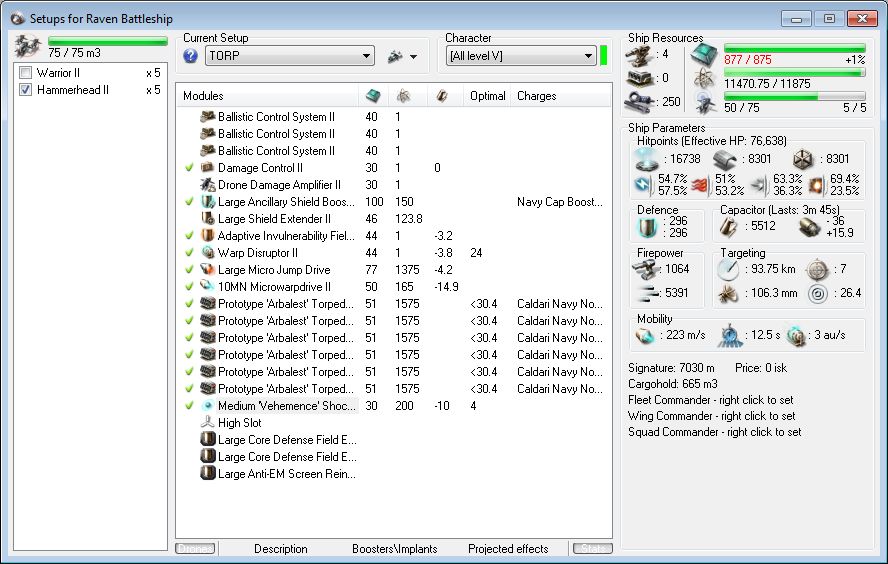Uncheck the Hammerhead II drone checkbox

pos(25,89)
